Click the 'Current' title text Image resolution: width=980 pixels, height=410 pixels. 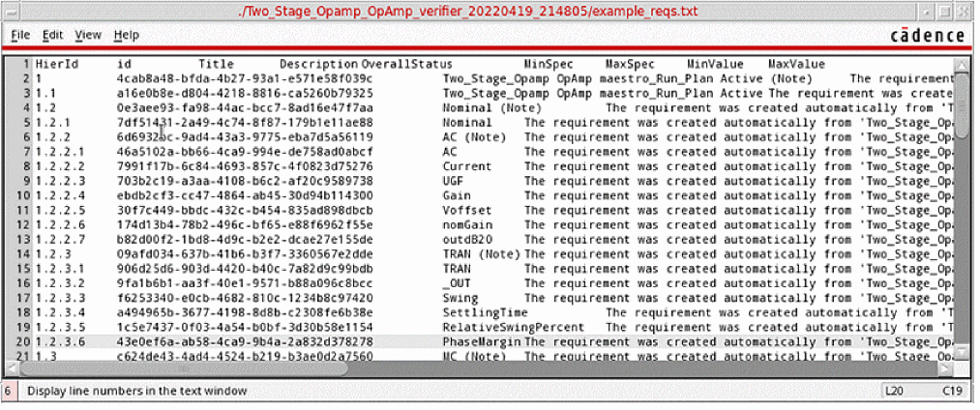467,167
